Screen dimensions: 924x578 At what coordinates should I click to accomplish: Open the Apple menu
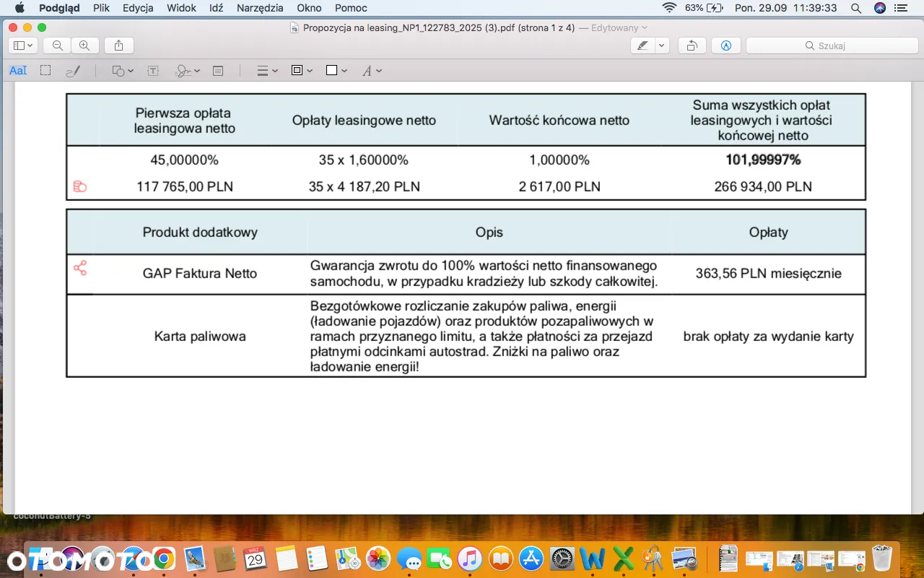coord(19,8)
